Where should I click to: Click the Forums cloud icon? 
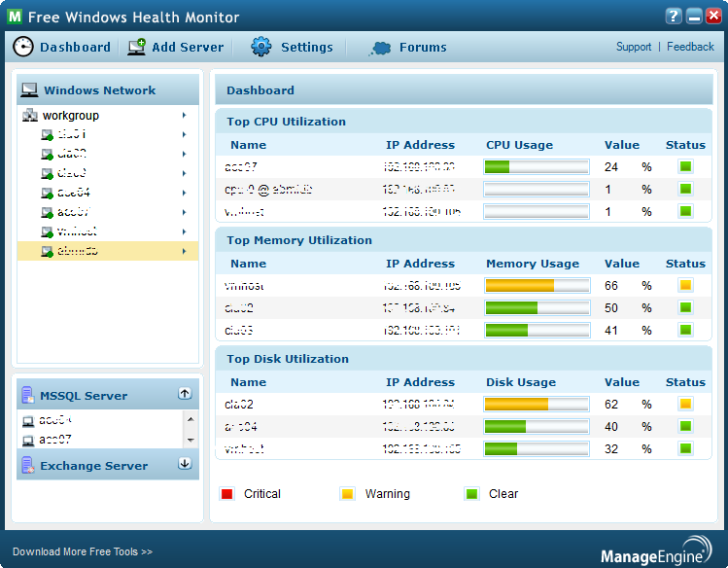[380, 48]
